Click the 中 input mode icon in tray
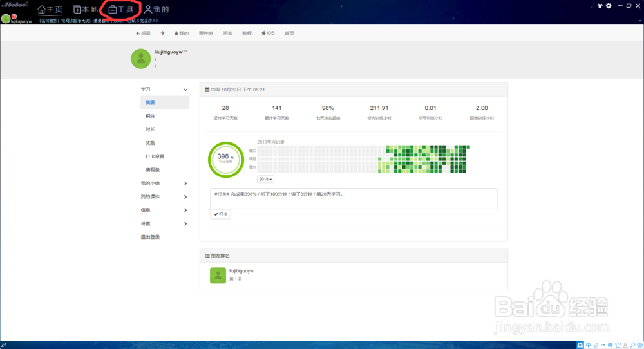Image resolution: width=644 pixels, height=349 pixels. (x=588, y=345)
